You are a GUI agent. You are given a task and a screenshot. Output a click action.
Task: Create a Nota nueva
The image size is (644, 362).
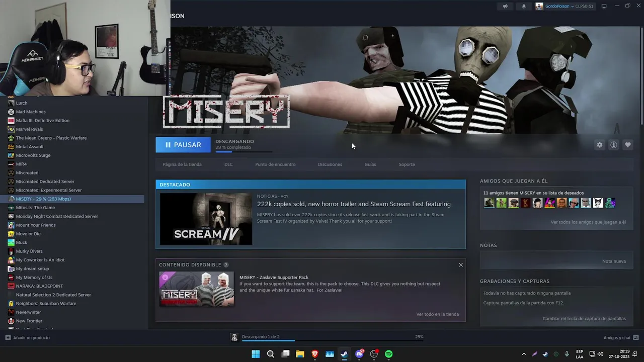click(614, 261)
